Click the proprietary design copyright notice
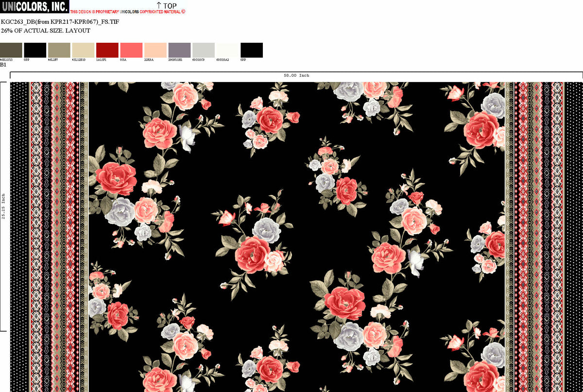The image size is (583, 392). (x=128, y=11)
